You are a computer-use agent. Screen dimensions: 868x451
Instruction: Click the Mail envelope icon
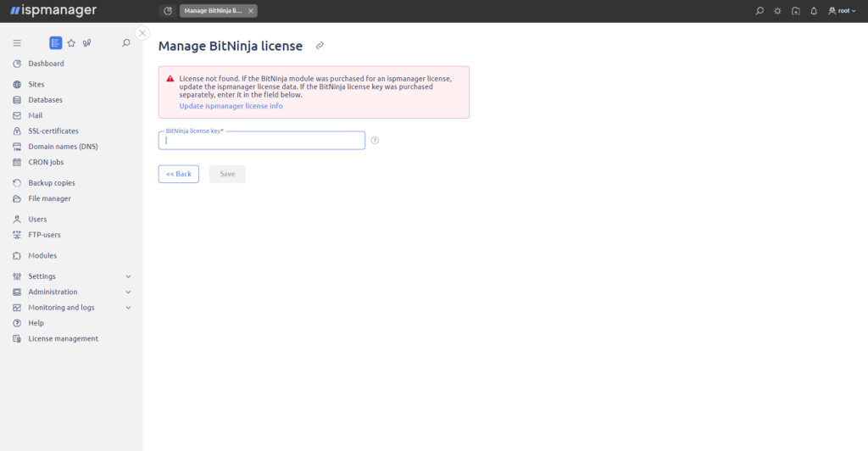coord(17,115)
